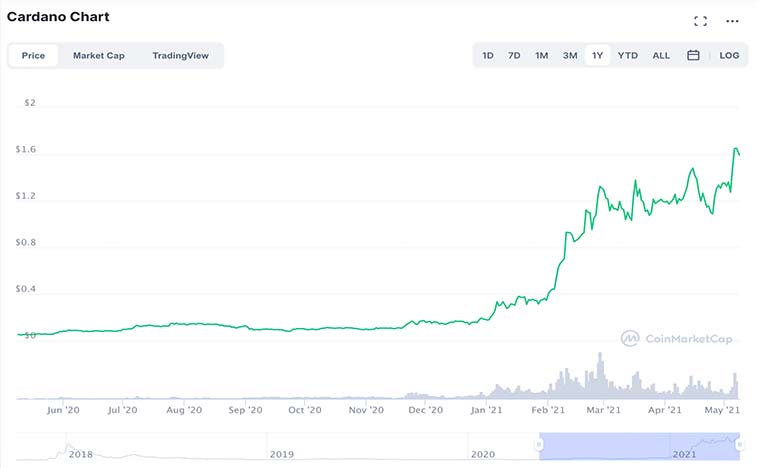
Task: Show ALL price history
Action: point(661,55)
